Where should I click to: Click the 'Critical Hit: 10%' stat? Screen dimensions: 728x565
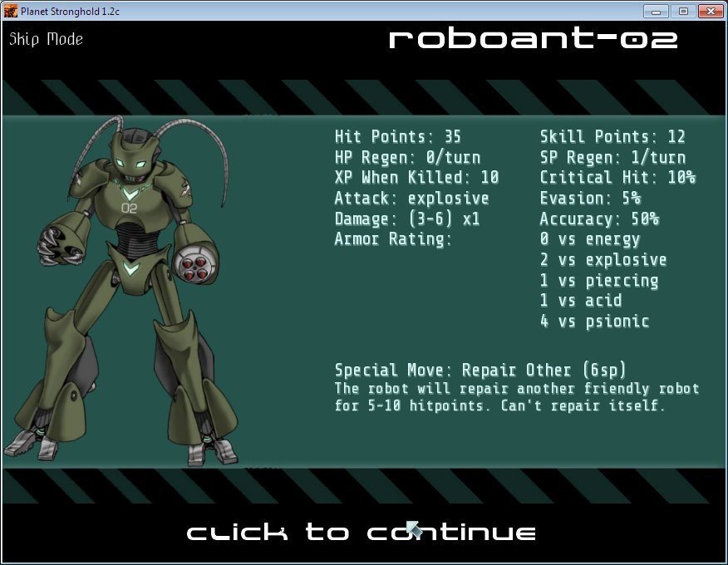tap(617, 177)
